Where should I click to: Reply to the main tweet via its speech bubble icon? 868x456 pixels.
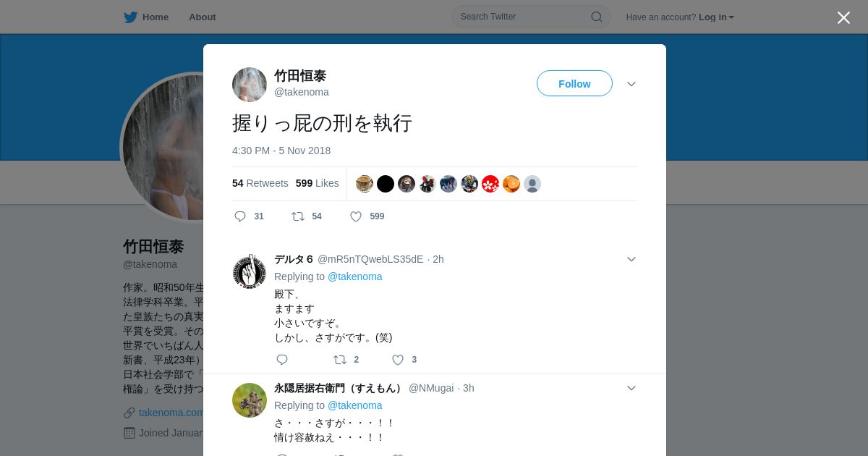point(240,216)
